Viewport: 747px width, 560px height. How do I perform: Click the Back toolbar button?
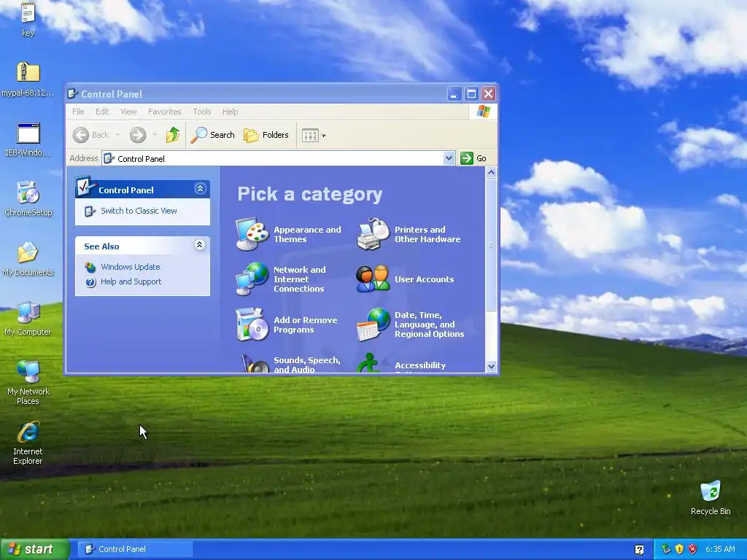(91, 135)
